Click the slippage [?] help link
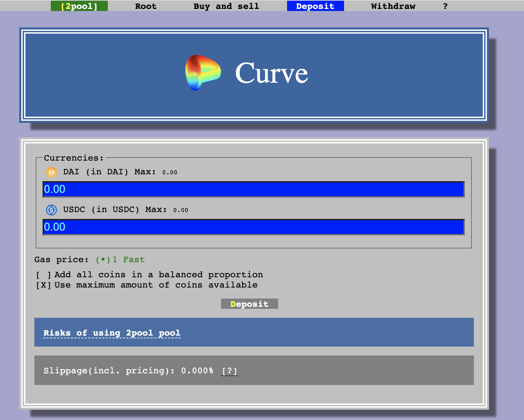This screenshot has width=524, height=420. tap(229, 371)
